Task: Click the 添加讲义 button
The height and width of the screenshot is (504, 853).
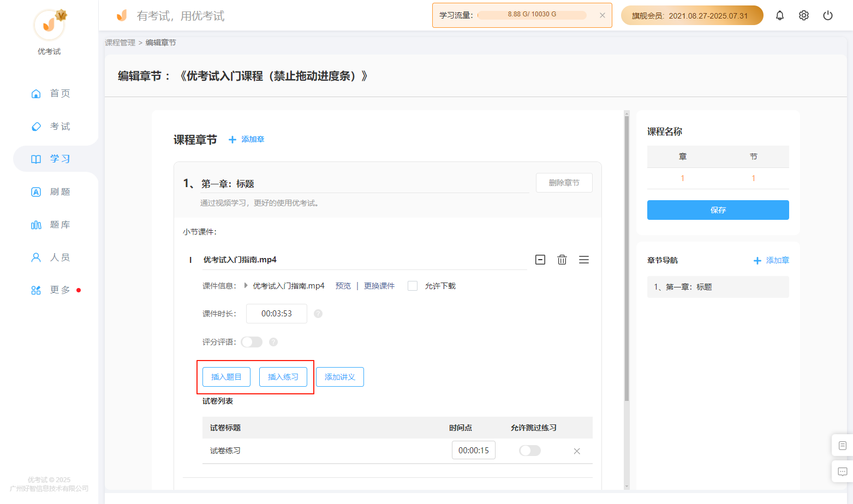Action: [340, 377]
